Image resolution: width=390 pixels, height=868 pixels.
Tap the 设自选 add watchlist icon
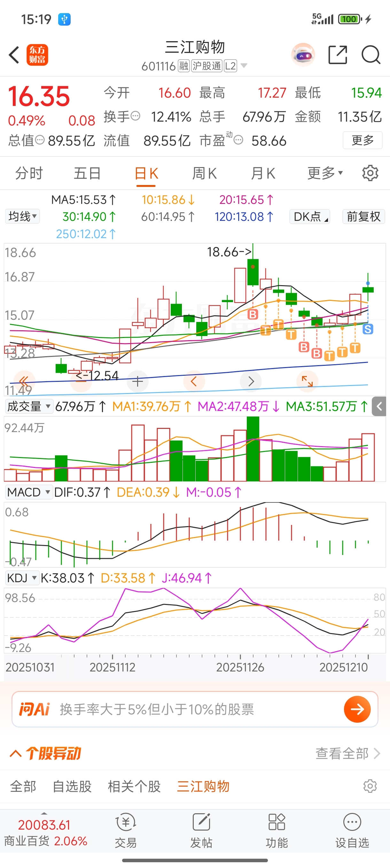352,831
